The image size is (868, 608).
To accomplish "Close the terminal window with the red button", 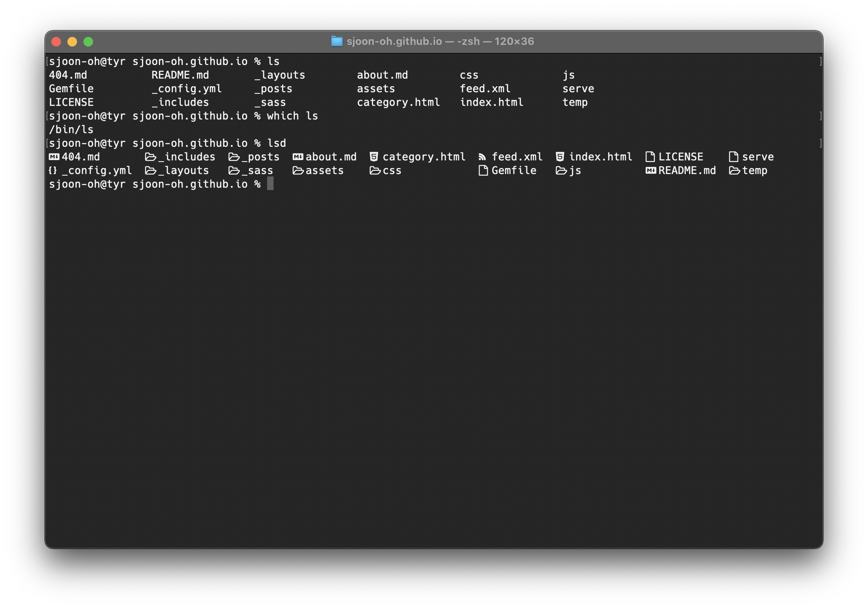I will 56,42.
